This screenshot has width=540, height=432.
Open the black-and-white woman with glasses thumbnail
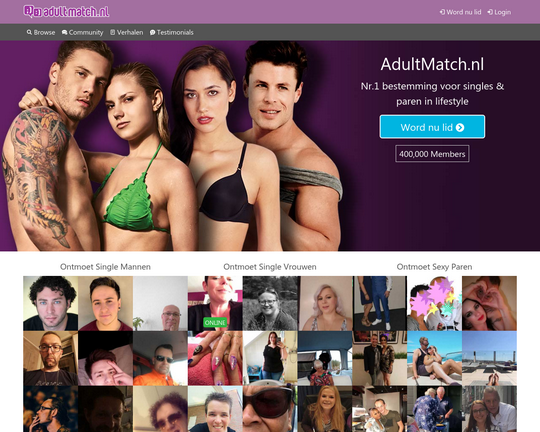[x=270, y=303]
